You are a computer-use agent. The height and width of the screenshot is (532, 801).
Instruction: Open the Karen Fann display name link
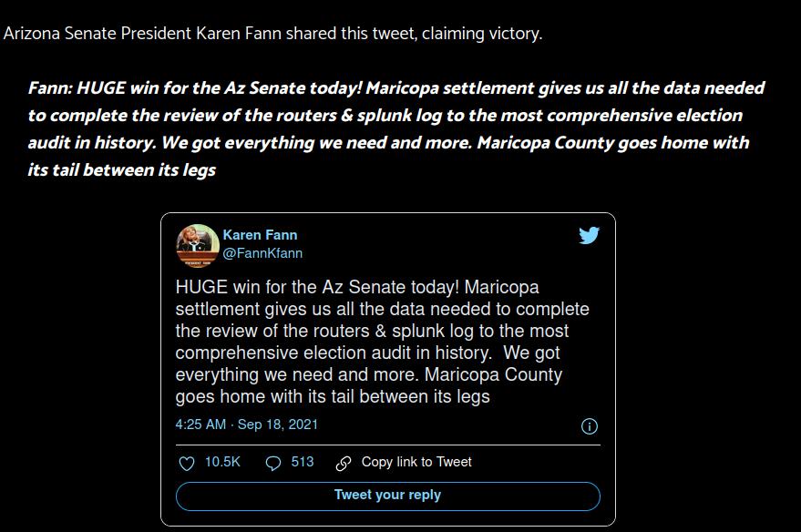(260, 235)
